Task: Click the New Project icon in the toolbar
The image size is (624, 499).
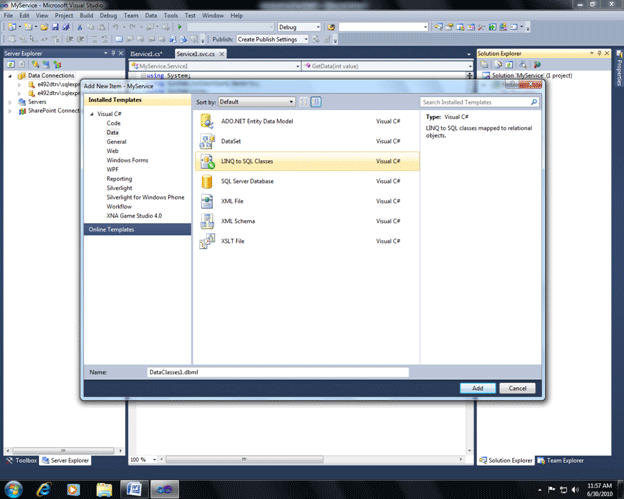Action: point(12,27)
